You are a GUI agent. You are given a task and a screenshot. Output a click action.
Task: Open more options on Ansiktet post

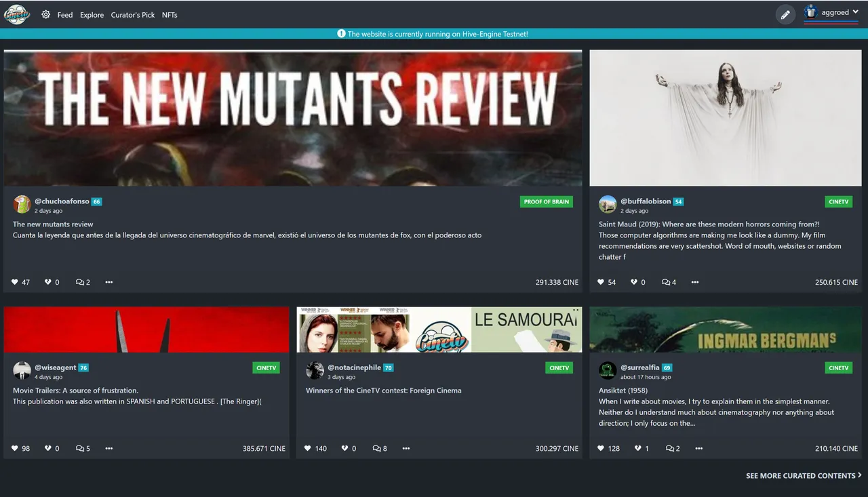point(699,448)
